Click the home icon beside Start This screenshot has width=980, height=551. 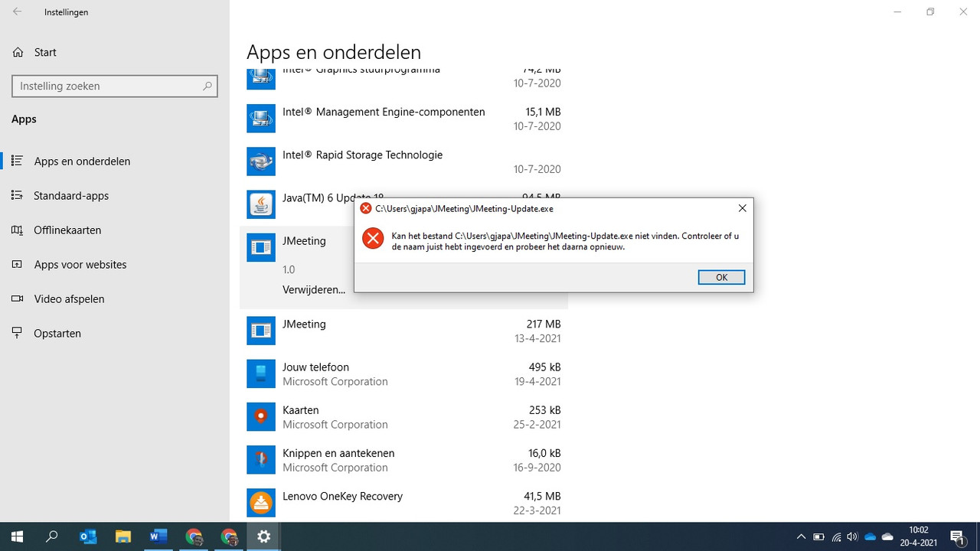tap(18, 52)
